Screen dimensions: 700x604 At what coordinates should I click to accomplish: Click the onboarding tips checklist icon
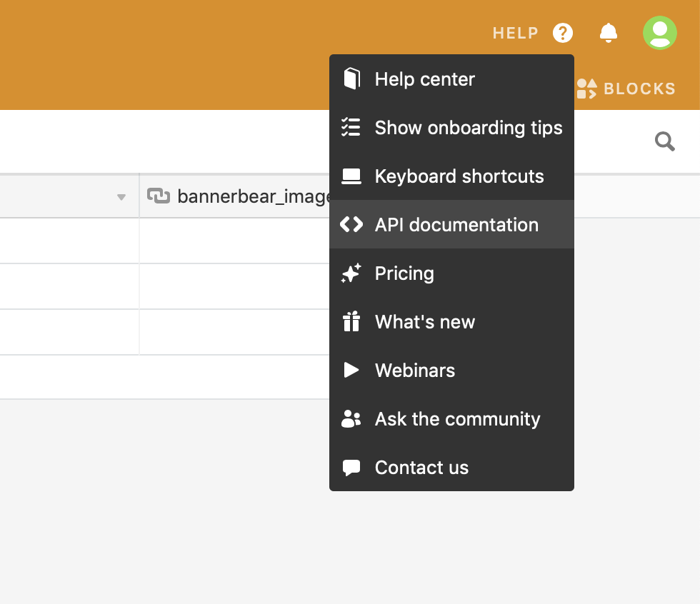(351, 127)
